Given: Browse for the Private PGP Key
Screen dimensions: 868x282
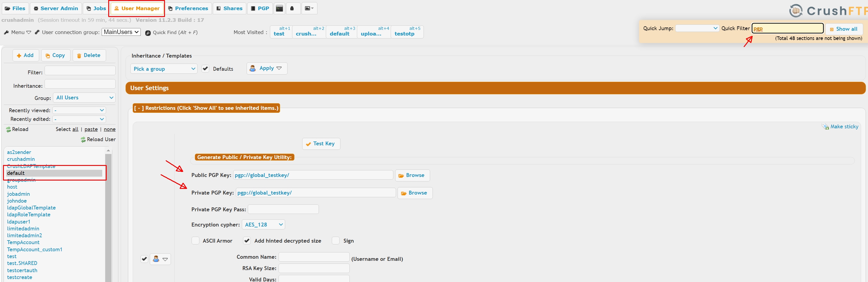Looking at the screenshot, I should pos(415,193).
